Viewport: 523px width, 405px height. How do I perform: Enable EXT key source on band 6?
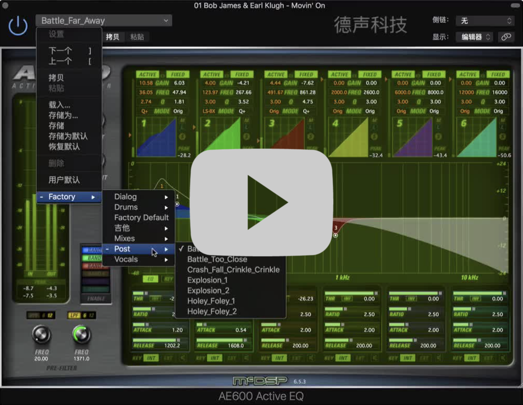coord(488,358)
